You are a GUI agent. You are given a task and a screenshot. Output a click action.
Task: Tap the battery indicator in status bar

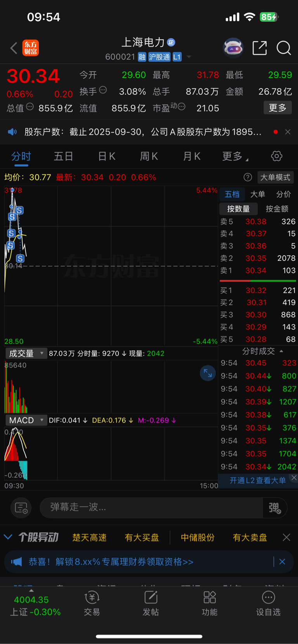click(269, 17)
